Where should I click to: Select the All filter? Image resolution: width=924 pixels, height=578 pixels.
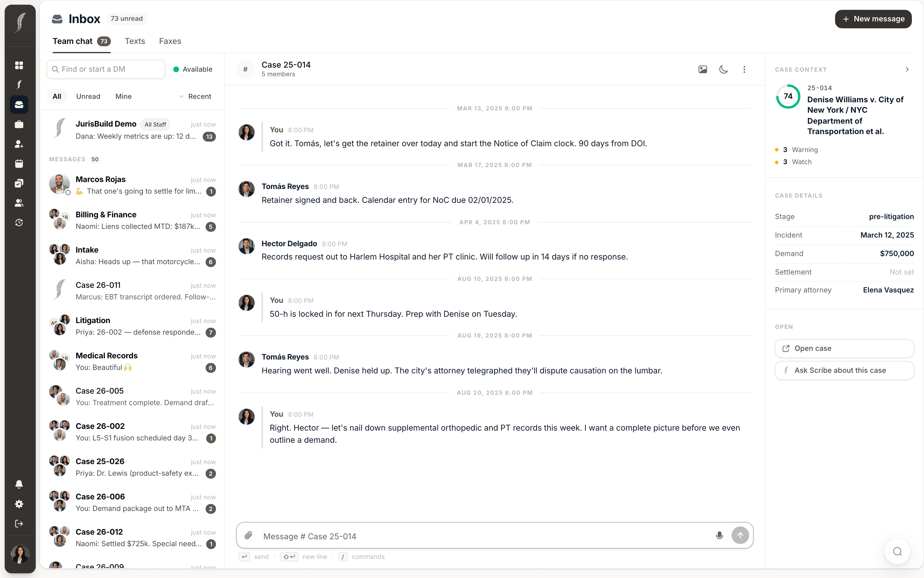[x=57, y=96]
